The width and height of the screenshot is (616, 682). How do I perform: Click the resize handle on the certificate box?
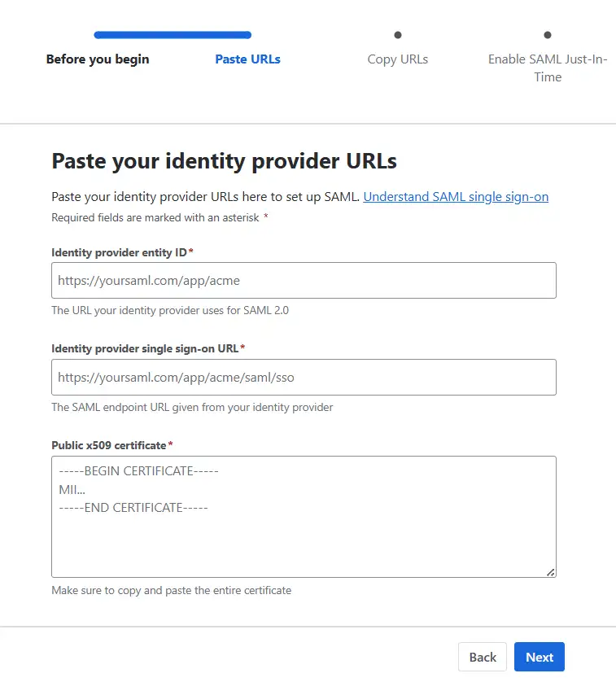(551, 572)
